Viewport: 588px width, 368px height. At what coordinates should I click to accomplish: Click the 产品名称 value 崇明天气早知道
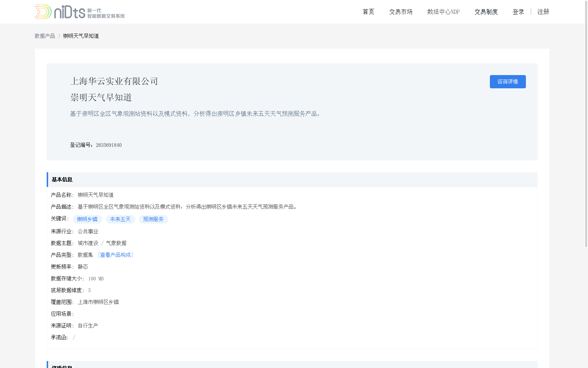(96, 195)
